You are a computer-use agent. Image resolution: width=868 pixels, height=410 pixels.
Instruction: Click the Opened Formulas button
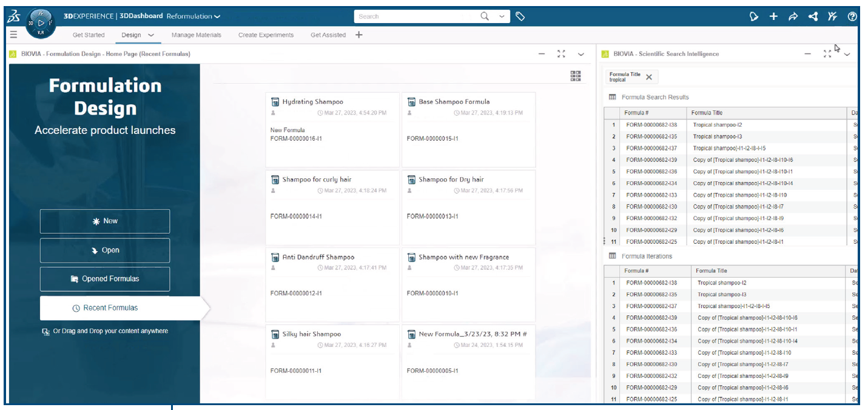(105, 279)
